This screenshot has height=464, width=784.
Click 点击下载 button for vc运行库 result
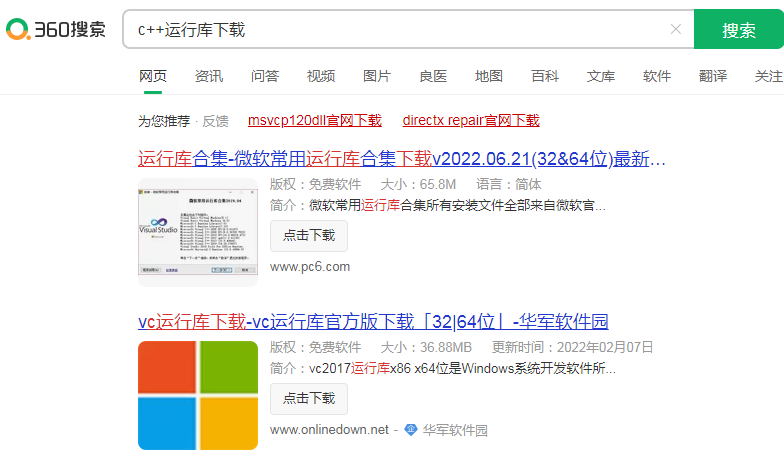pyautogui.click(x=308, y=398)
